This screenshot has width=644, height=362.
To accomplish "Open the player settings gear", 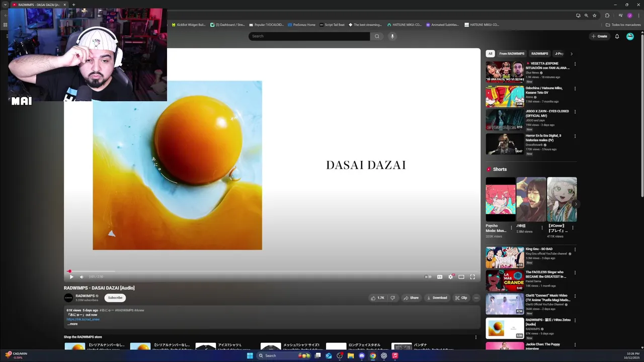I will coord(451,277).
